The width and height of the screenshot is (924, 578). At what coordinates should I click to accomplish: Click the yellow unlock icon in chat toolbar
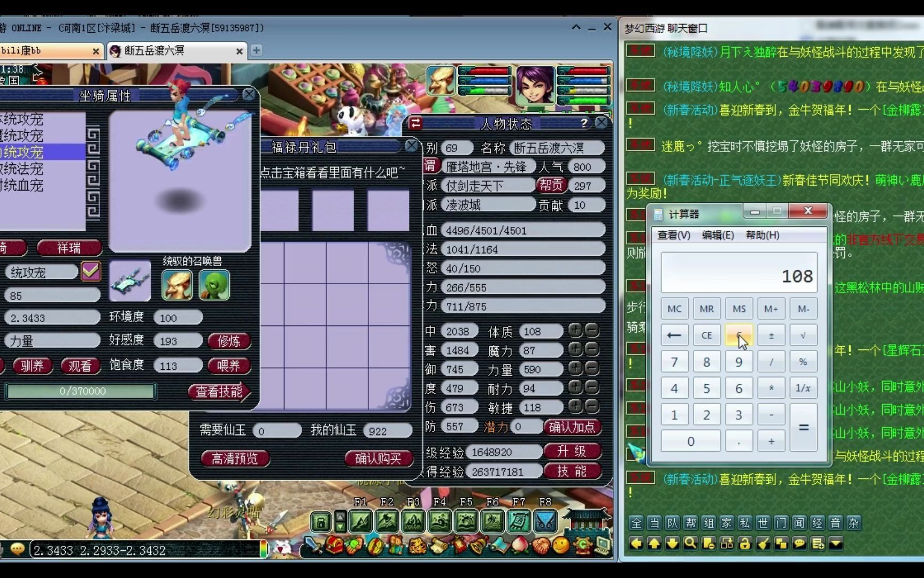click(x=745, y=544)
